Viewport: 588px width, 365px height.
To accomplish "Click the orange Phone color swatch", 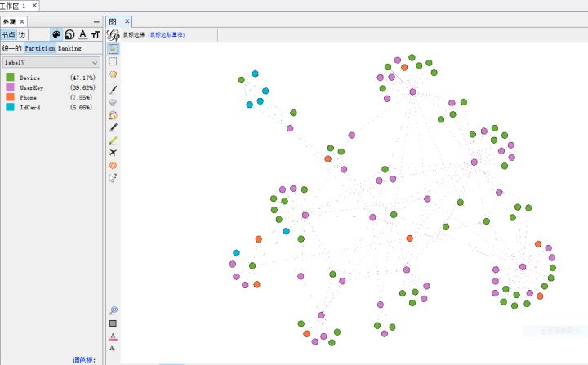I will [x=10, y=97].
